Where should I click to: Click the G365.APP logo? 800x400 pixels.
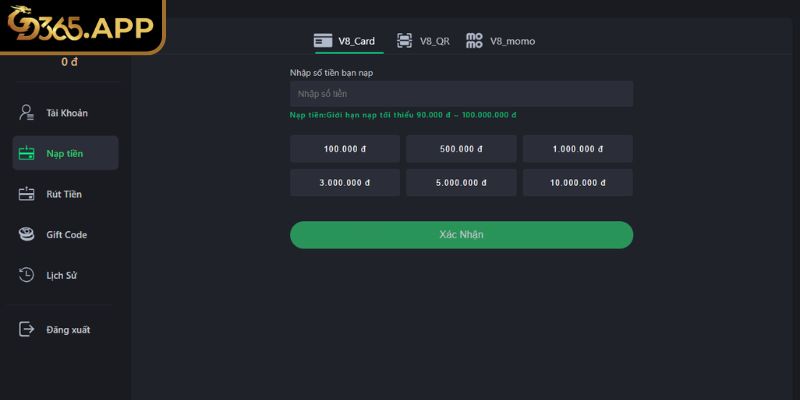tap(80, 26)
